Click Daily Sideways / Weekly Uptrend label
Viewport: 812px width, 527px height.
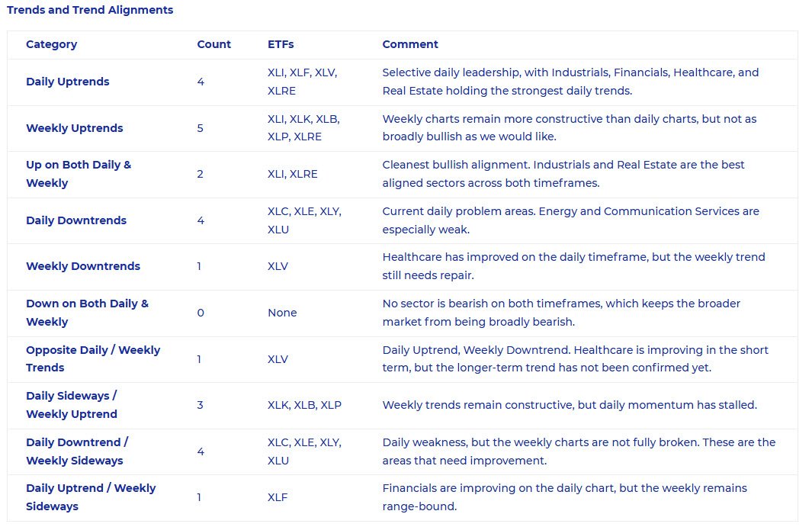(x=72, y=405)
